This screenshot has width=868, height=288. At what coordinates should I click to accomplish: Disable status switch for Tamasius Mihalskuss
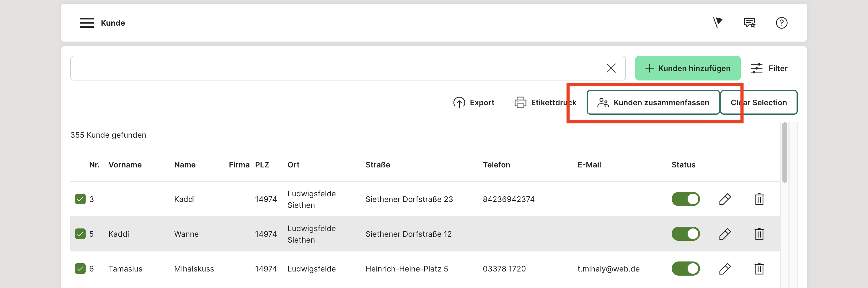click(685, 269)
